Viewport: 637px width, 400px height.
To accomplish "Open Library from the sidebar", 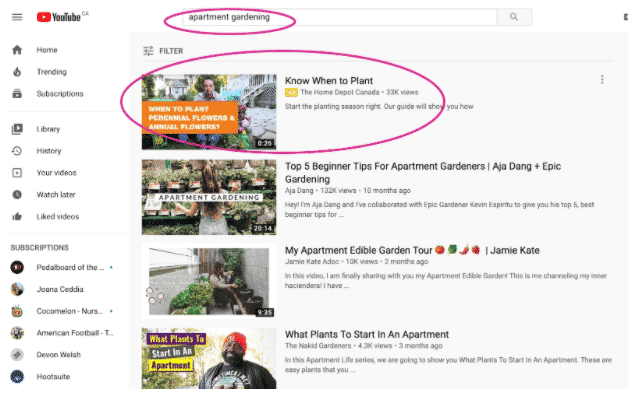I will coord(49,129).
